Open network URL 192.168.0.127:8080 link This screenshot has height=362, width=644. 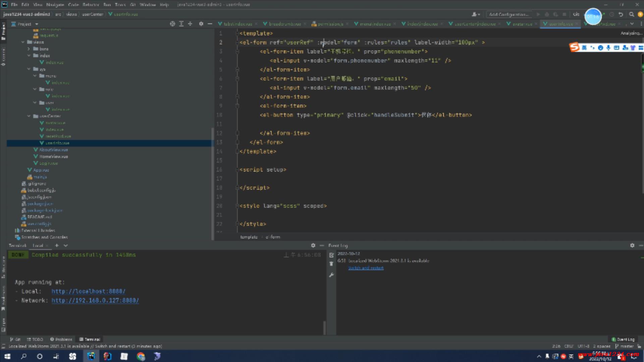95,300
